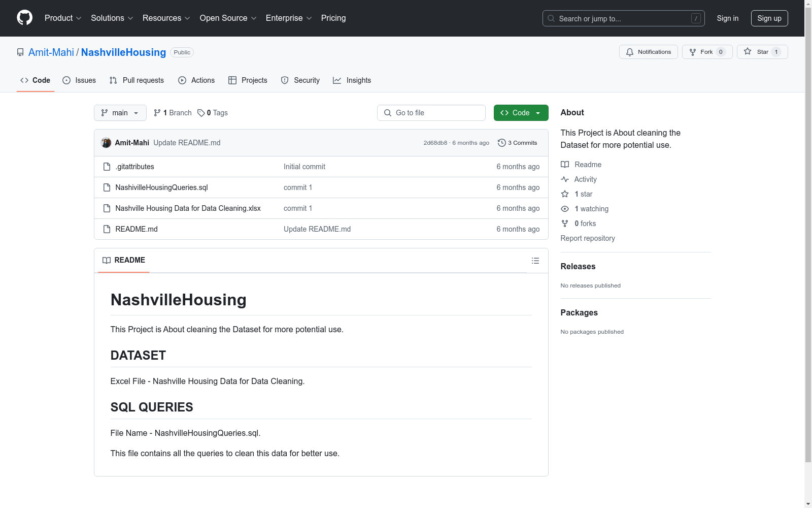Click the SQL QUERIES heading in README
The width and height of the screenshot is (812, 508).
[x=152, y=407]
